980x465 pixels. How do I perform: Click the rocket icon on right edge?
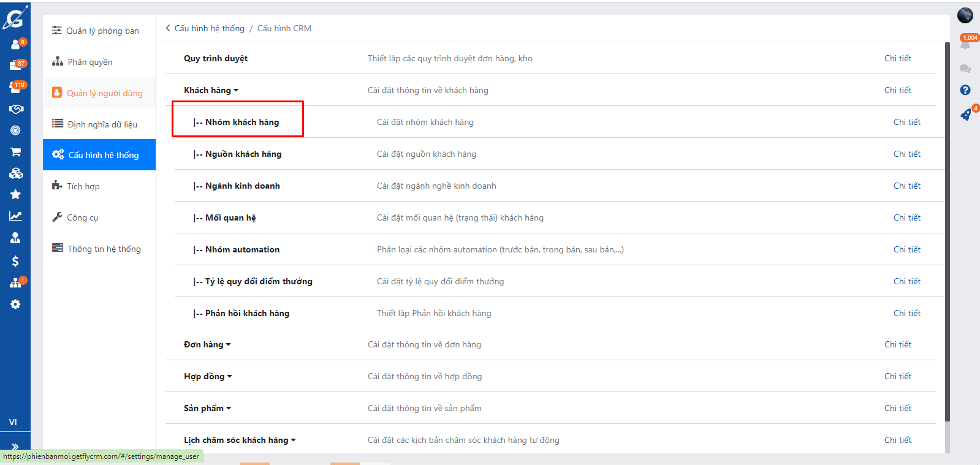pyautogui.click(x=965, y=115)
